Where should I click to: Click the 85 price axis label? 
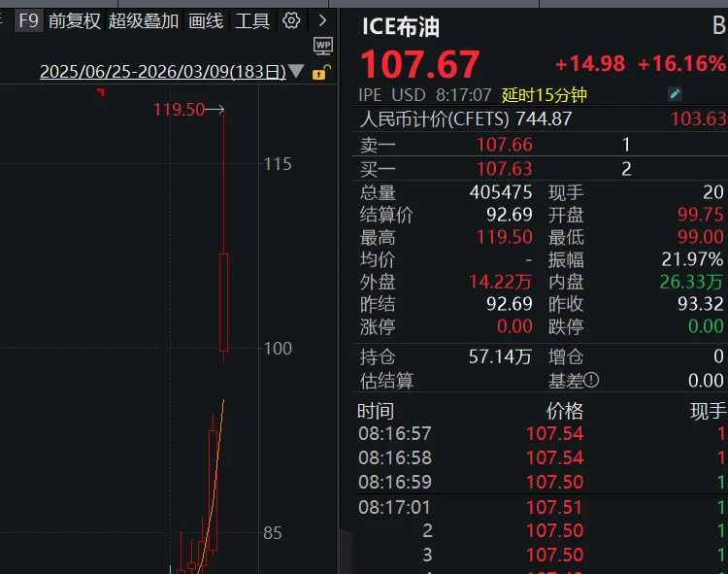click(x=273, y=532)
